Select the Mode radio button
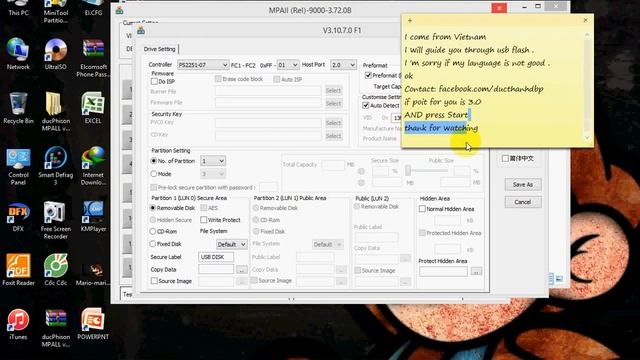The height and width of the screenshot is (360, 640). click(x=153, y=174)
